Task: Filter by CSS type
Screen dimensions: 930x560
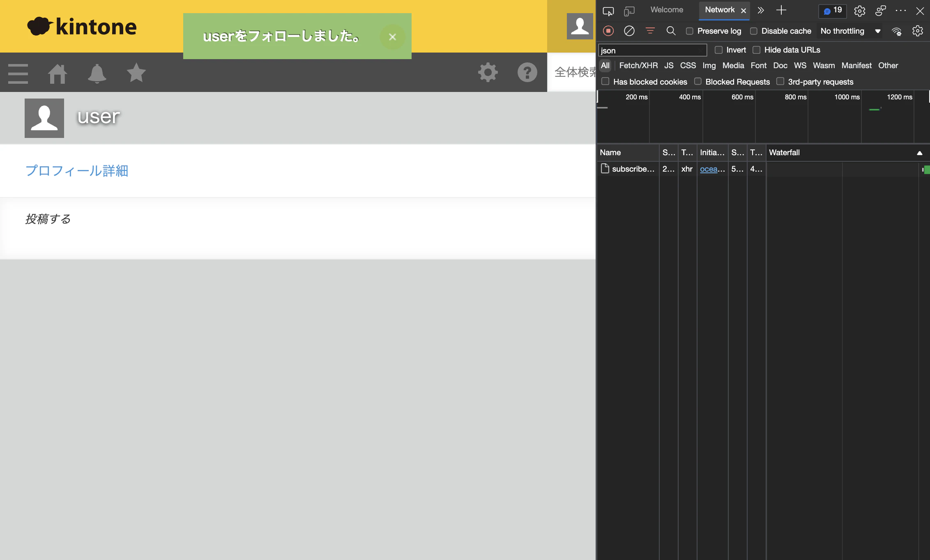Action: (x=688, y=66)
